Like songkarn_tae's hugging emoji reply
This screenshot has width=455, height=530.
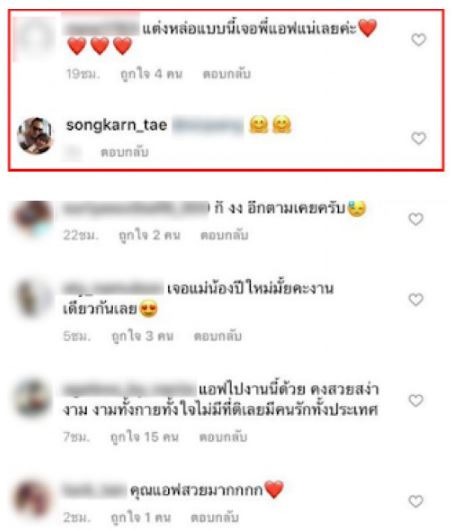418,138
